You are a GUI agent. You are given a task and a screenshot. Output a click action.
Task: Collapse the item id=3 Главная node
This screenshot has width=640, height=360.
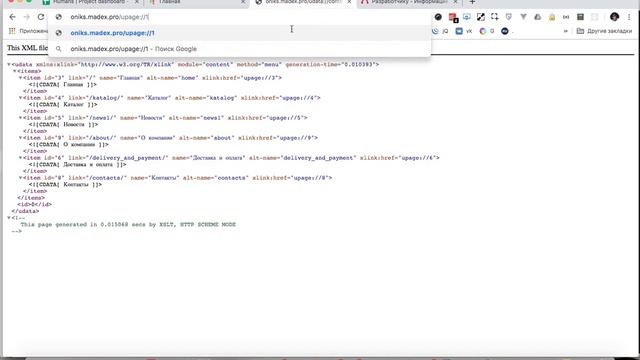coord(20,78)
